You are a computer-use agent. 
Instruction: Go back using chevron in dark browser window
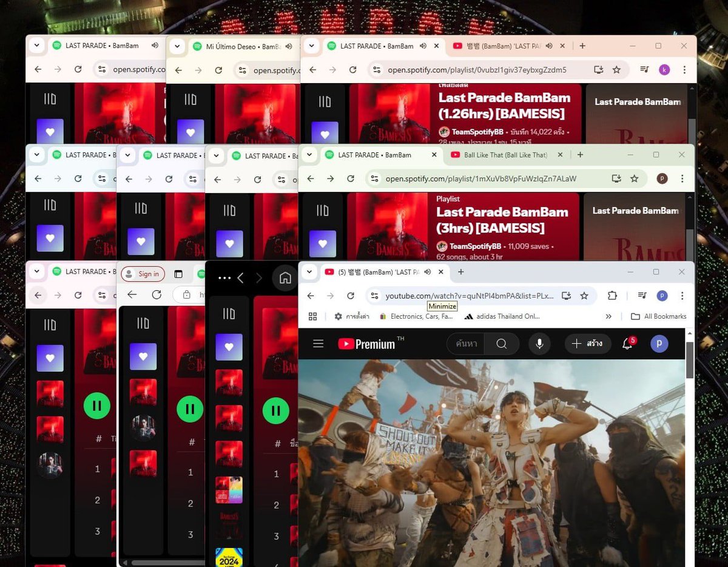[241, 277]
